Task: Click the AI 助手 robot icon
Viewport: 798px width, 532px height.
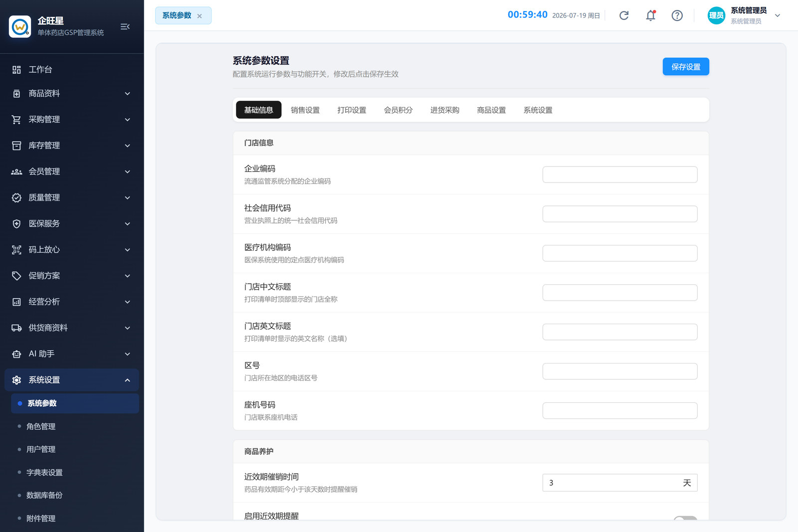Action: 16,354
